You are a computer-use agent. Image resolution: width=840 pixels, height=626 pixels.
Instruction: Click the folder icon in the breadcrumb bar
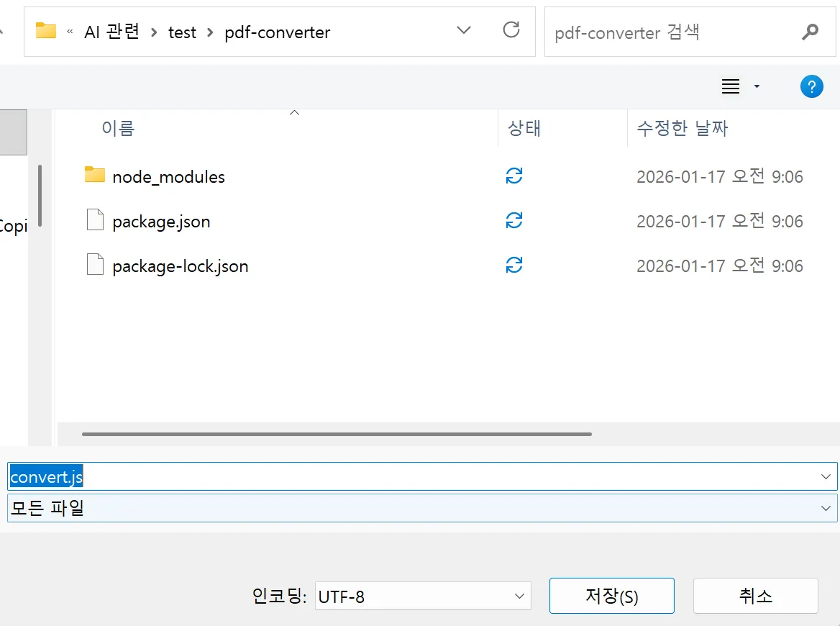(46, 31)
